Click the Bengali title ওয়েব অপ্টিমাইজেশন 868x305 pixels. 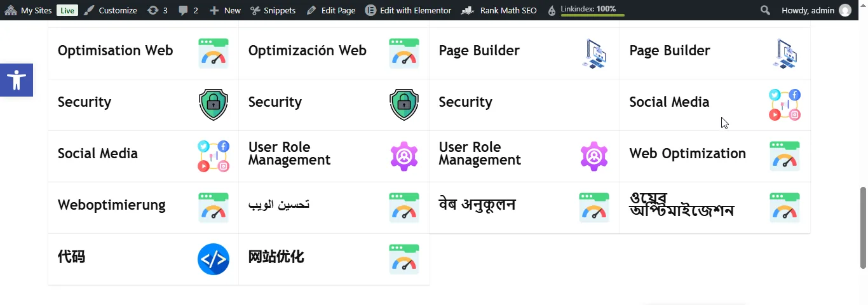[x=682, y=204]
